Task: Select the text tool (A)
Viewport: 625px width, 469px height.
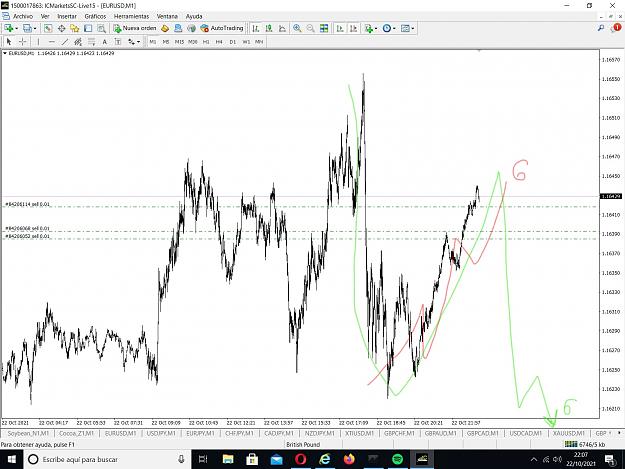Action: [104, 41]
